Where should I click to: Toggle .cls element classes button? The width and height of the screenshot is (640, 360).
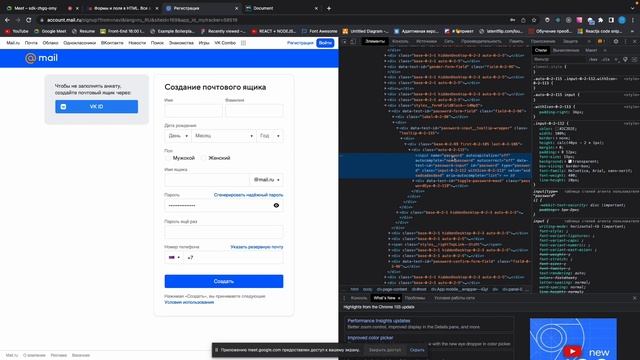[606, 60]
